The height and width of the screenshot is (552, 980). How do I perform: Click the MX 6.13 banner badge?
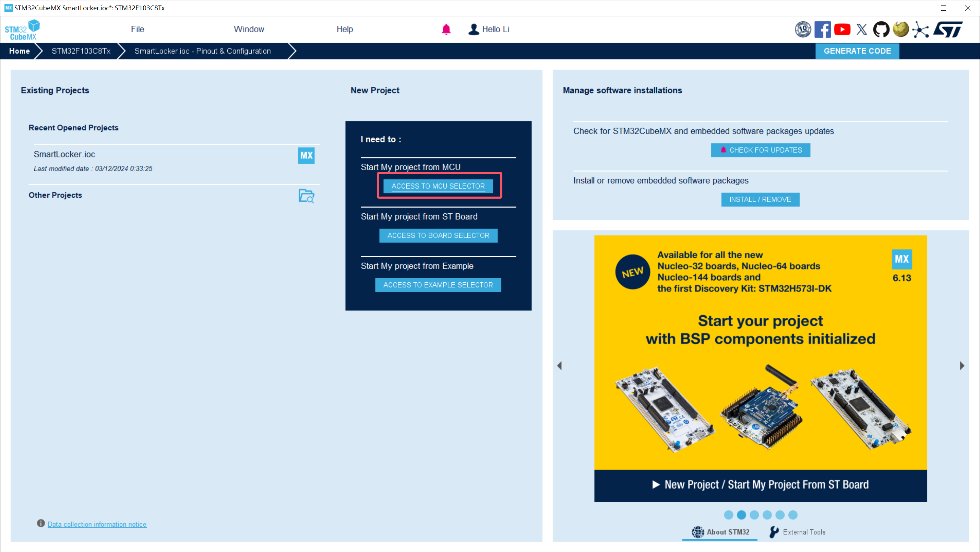(901, 266)
